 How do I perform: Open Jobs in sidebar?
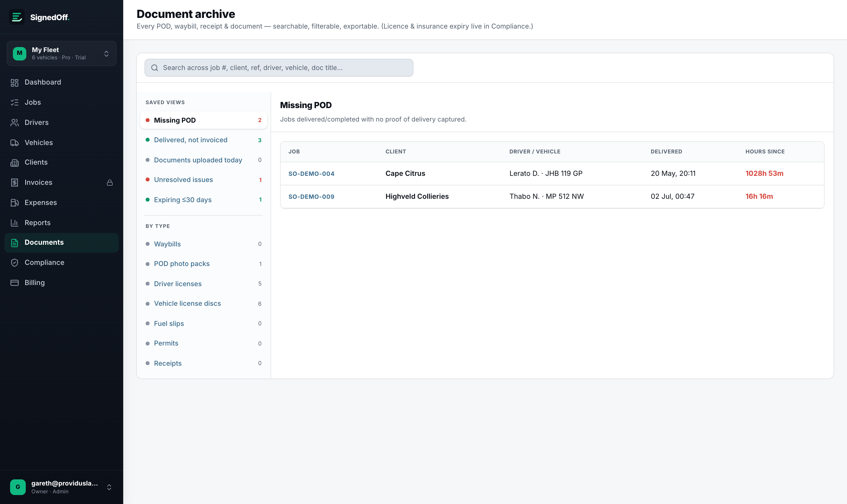[62, 102]
